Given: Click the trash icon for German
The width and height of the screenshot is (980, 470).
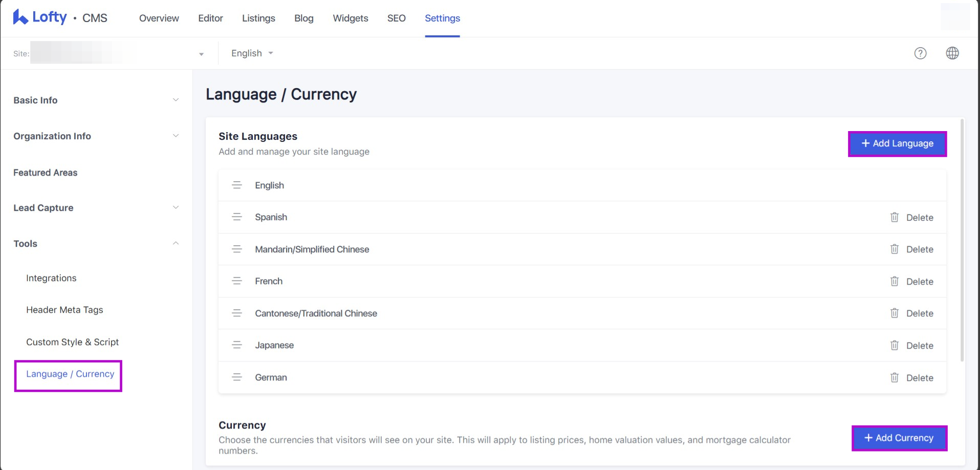Looking at the screenshot, I should click(x=894, y=377).
